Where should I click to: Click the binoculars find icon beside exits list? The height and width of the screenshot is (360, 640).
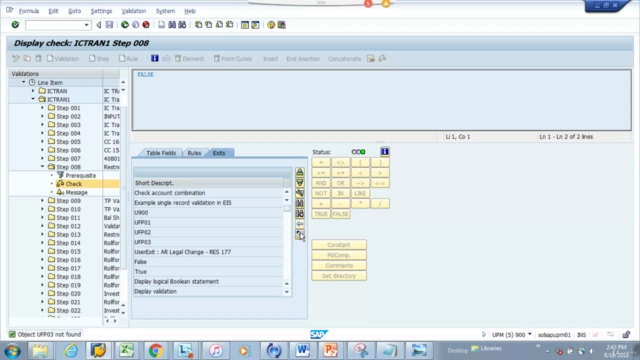pyautogui.click(x=300, y=203)
